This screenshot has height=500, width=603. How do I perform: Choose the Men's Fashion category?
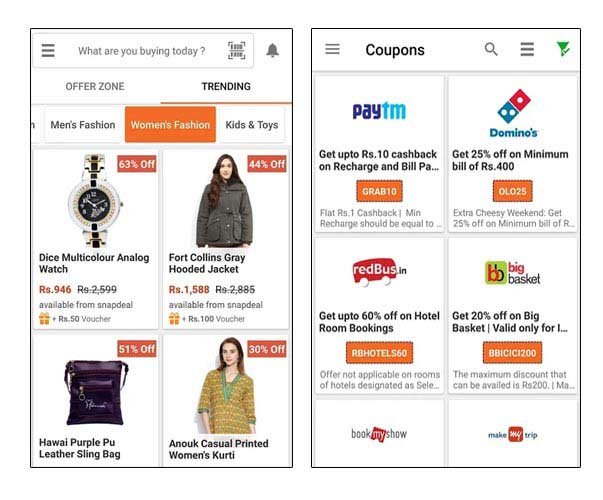(x=83, y=125)
